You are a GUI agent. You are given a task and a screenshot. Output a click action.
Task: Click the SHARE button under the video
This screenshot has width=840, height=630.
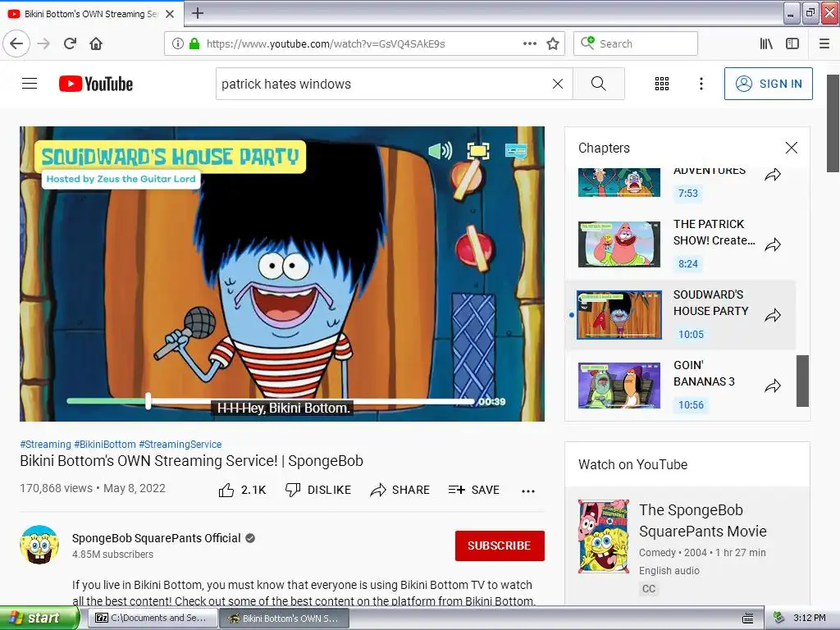point(400,490)
